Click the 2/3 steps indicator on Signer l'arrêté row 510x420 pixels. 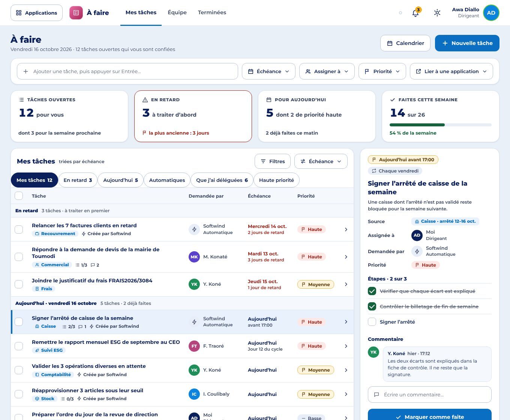(x=69, y=327)
